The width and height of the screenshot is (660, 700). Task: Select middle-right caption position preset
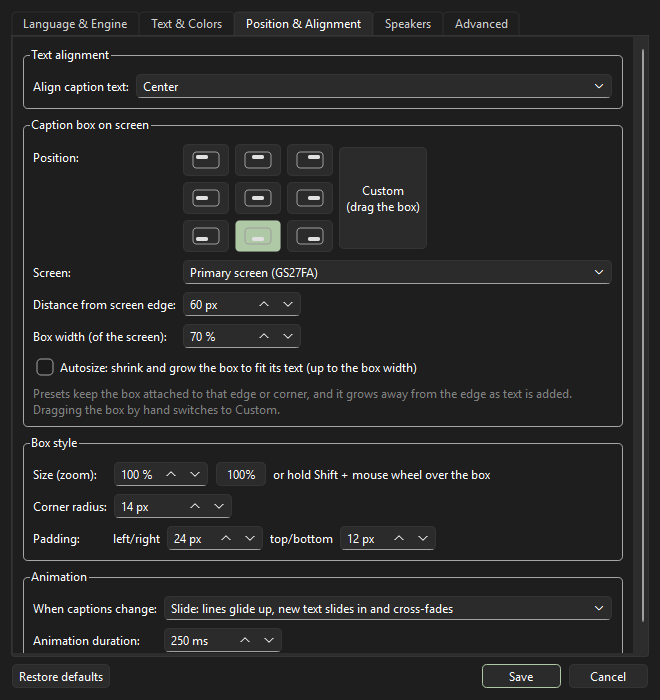point(310,198)
